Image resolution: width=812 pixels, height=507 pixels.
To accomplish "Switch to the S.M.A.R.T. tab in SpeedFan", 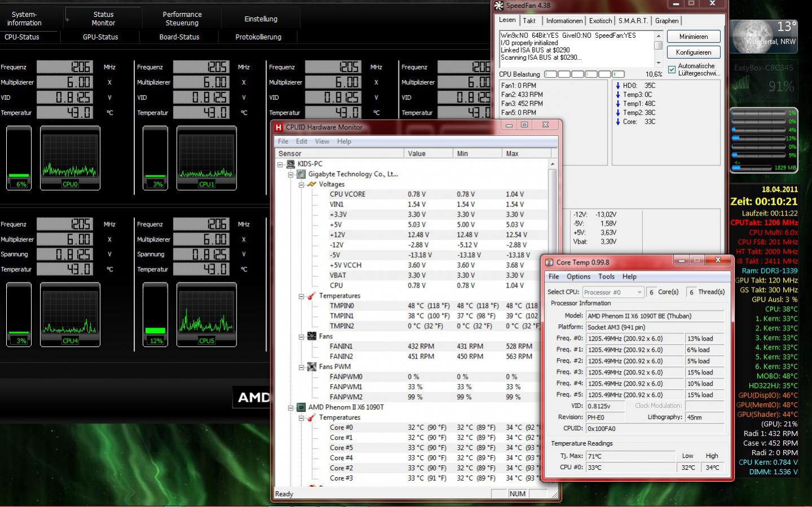I will tap(633, 21).
